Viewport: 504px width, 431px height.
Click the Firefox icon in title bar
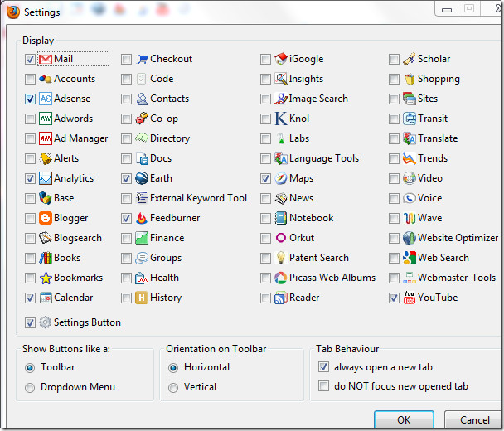coord(12,12)
